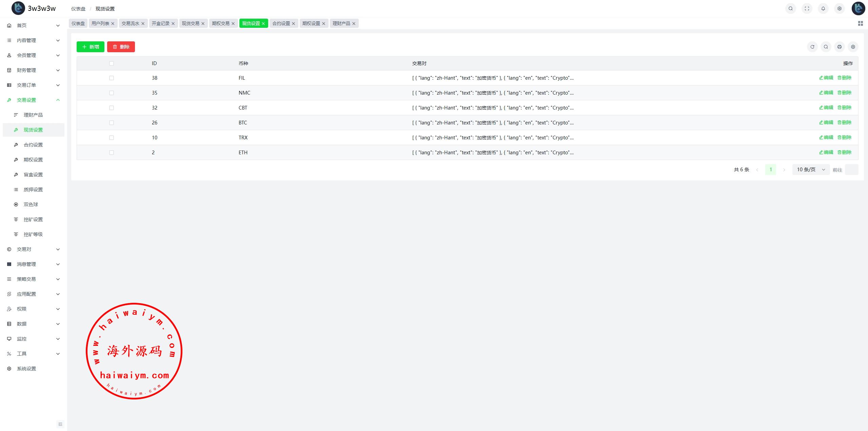
Task: Click the 前往 page number input
Action: click(851, 170)
